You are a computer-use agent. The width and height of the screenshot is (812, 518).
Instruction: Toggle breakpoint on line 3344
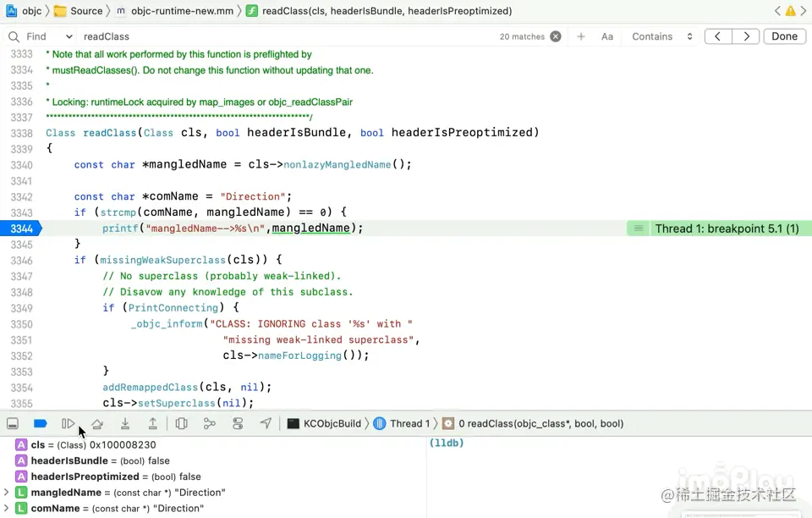point(20,229)
